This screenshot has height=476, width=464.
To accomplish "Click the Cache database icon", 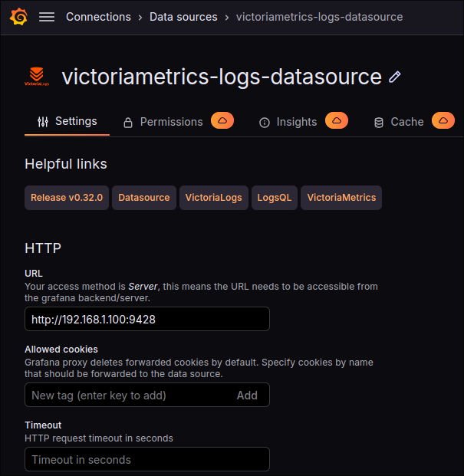I will click(379, 123).
